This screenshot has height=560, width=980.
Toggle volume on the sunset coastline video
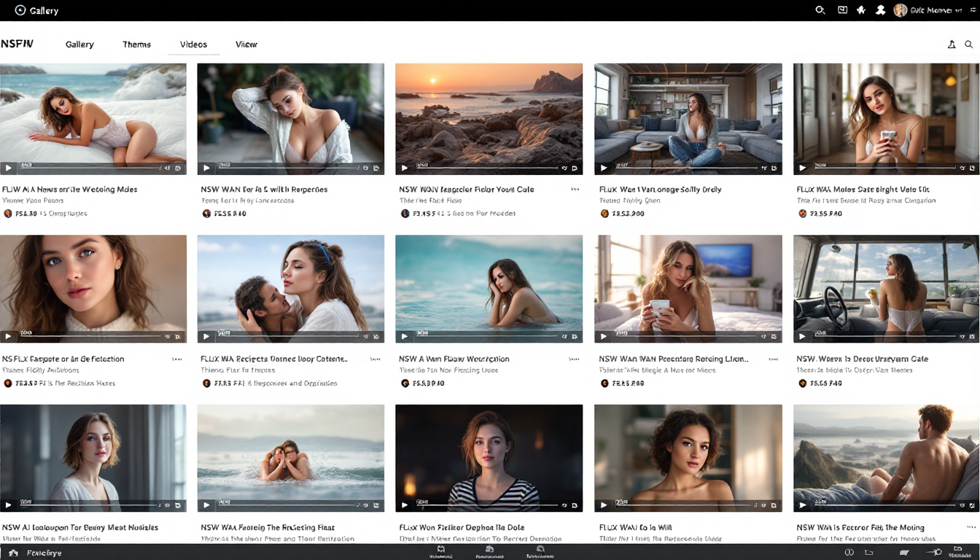click(x=564, y=168)
